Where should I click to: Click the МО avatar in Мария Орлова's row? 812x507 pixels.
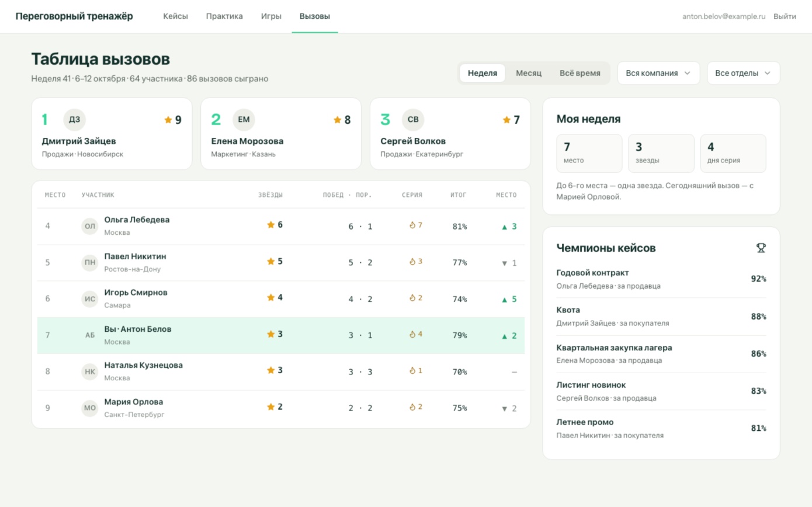(x=90, y=408)
